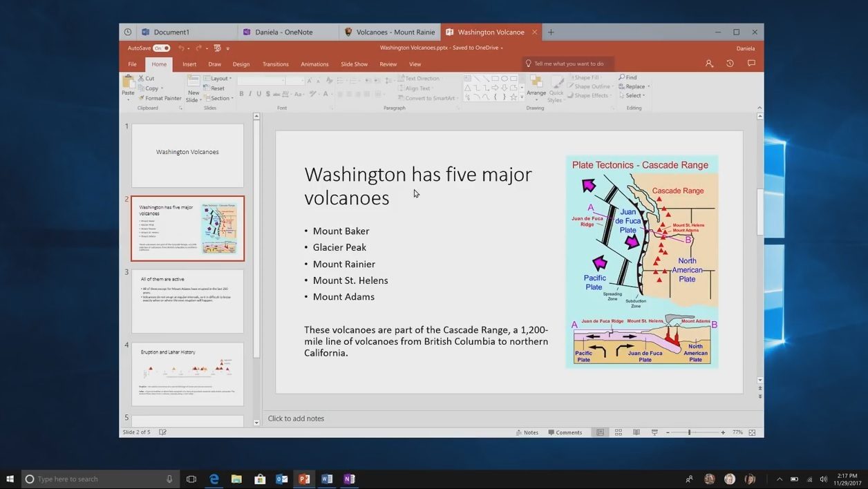Select slide 4 thumbnail Eruption and Lahar History
The image size is (868, 489).
pos(188,374)
